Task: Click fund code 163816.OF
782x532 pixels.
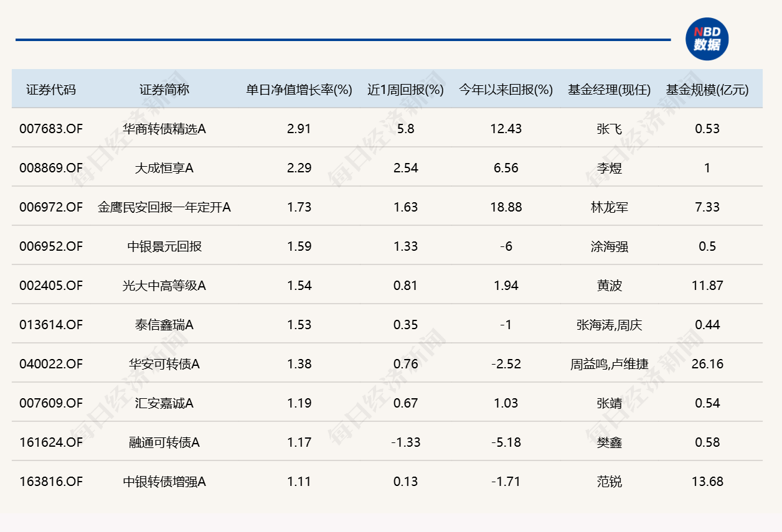Action: [51, 482]
